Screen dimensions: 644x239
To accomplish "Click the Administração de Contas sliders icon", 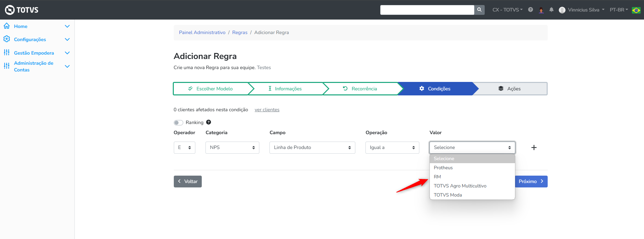I will (7, 66).
